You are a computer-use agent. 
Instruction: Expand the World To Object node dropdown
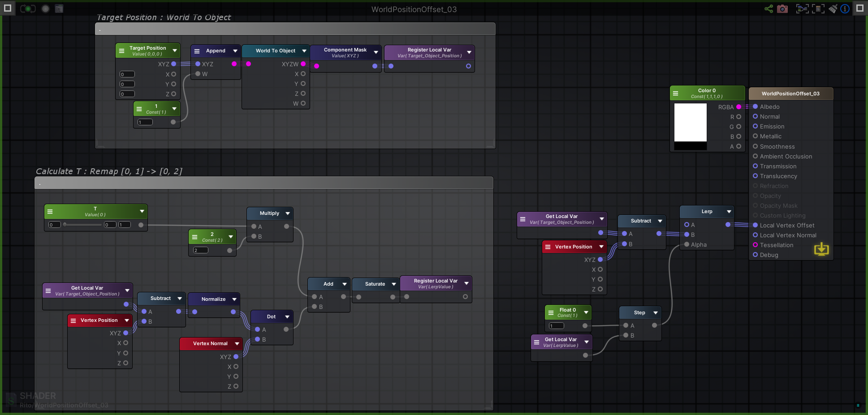(x=304, y=51)
